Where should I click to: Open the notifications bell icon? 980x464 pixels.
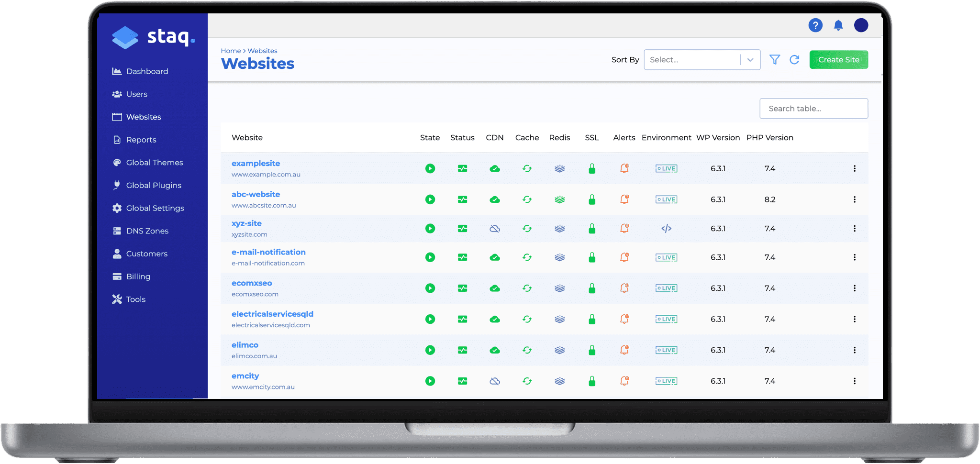tap(838, 25)
